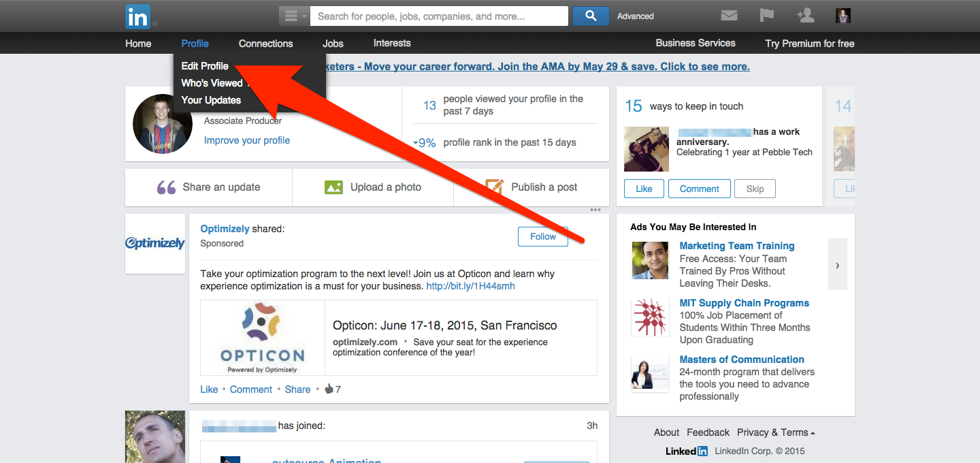
Task: Click Improve your profile link
Action: [247, 140]
